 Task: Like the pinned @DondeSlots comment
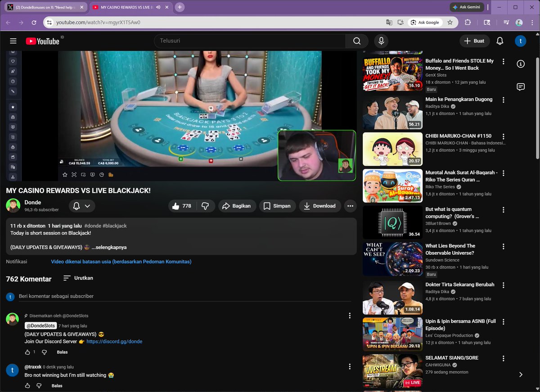(27, 352)
